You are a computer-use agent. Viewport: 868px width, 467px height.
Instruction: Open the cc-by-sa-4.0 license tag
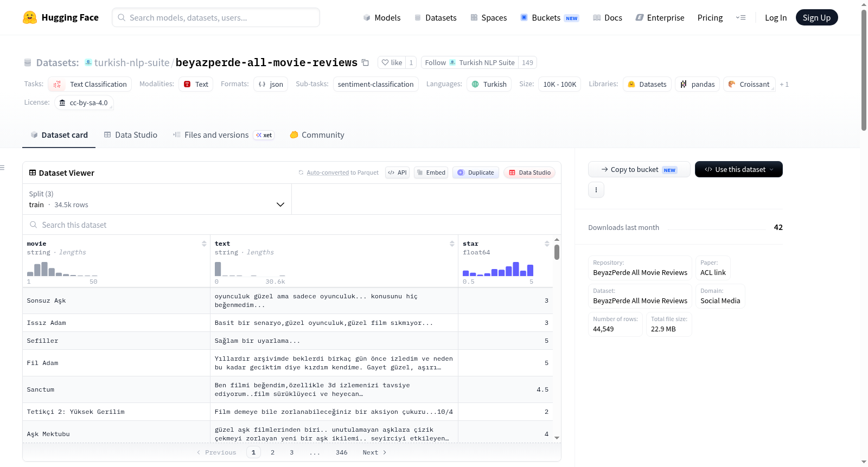point(84,103)
